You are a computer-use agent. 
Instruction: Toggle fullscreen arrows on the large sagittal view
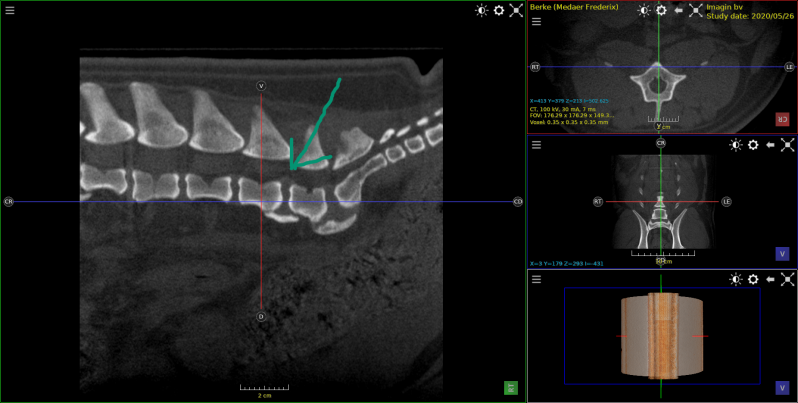click(516, 11)
